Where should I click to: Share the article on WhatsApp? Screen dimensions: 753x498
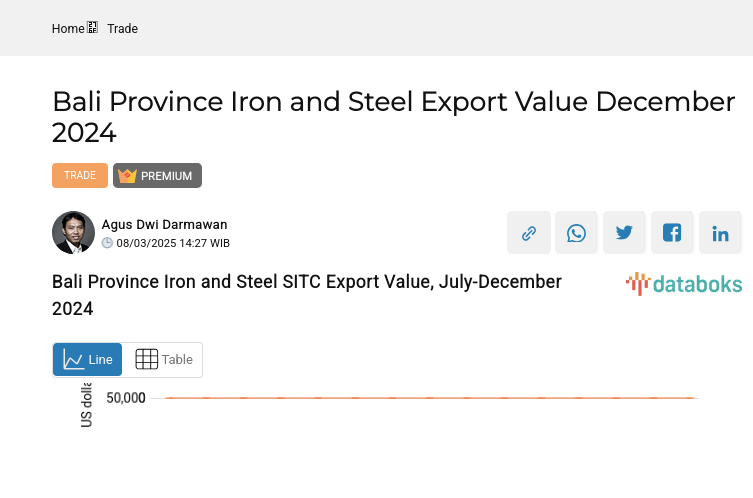(576, 233)
